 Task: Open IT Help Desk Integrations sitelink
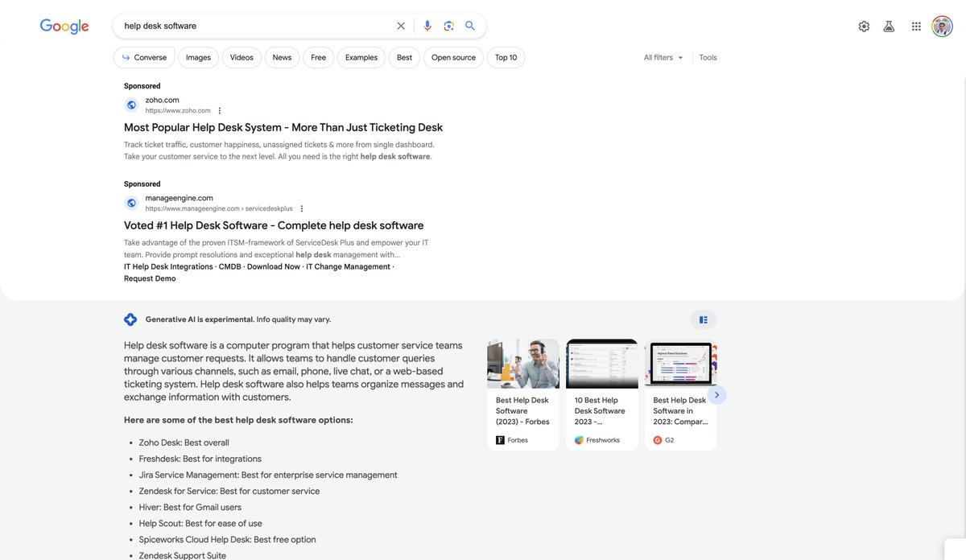tap(168, 267)
